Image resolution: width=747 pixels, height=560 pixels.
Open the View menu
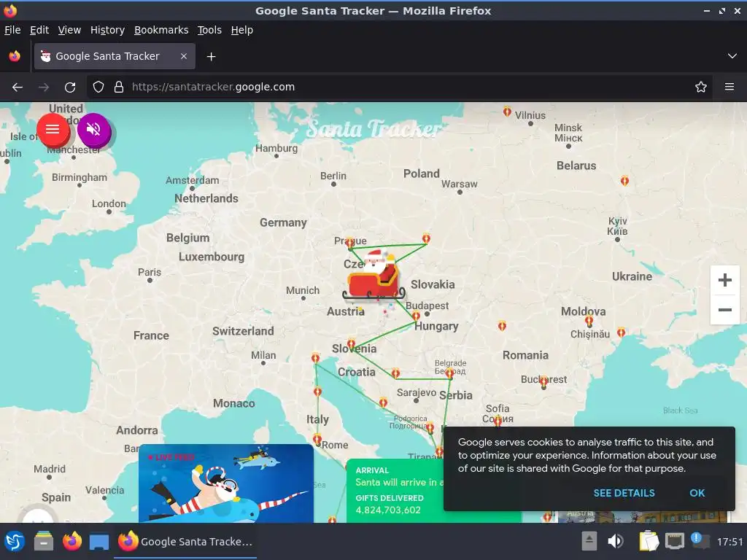(x=69, y=30)
